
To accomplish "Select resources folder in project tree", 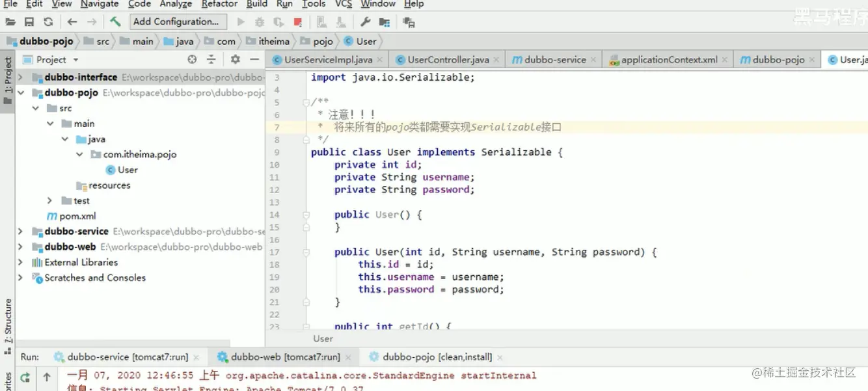I will (103, 185).
